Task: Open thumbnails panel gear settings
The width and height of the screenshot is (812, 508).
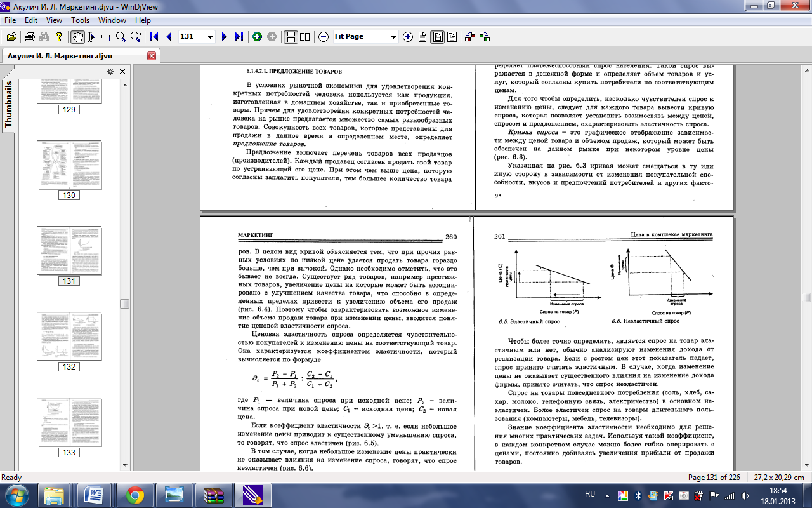Action: tap(110, 72)
